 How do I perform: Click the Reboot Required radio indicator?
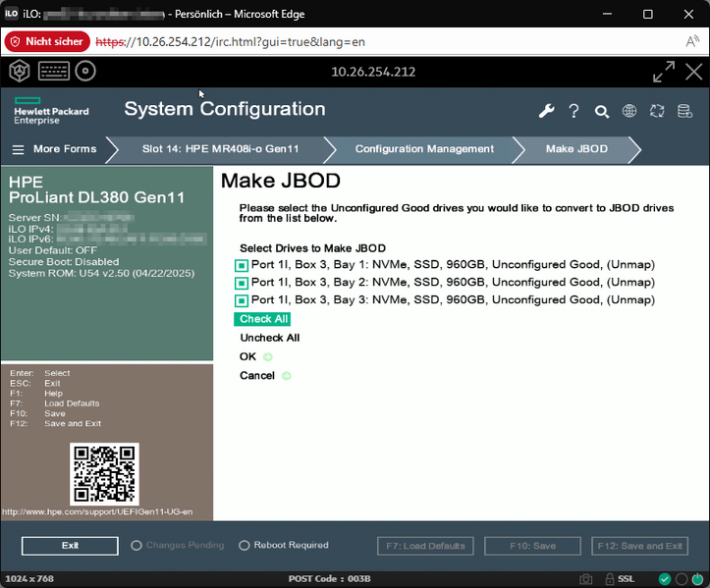click(245, 546)
